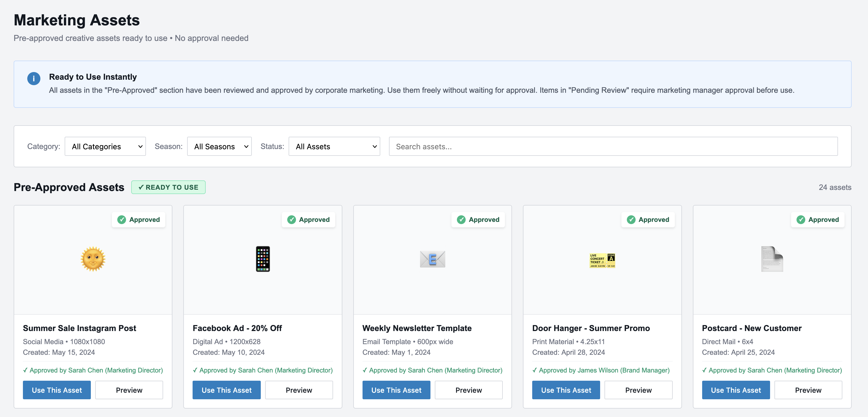Open the Status filter showing All Assets
This screenshot has height=417, width=868.
pos(334,146)
